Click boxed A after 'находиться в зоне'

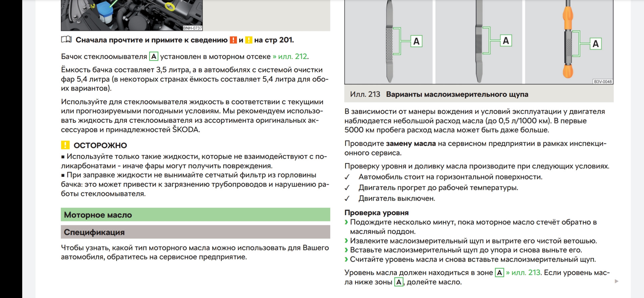tap(499, 272)
